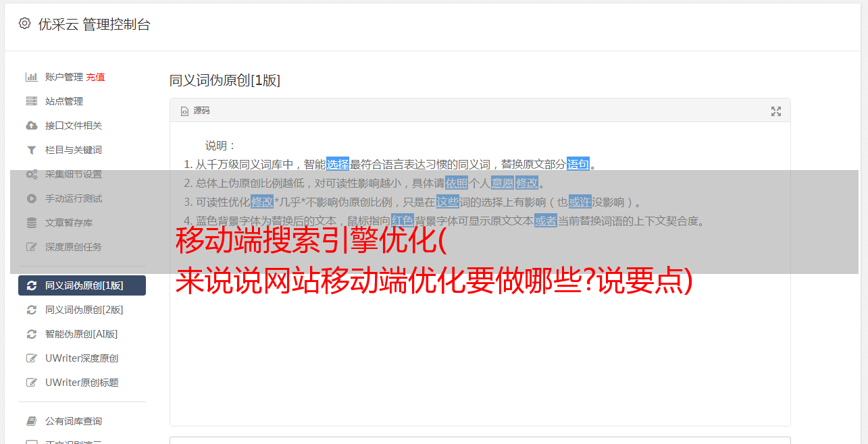This screenshot has height=444, width=868.
Task: Click the 接口文件相关 cloud upload icon
Action: click(x=31, y=126)
